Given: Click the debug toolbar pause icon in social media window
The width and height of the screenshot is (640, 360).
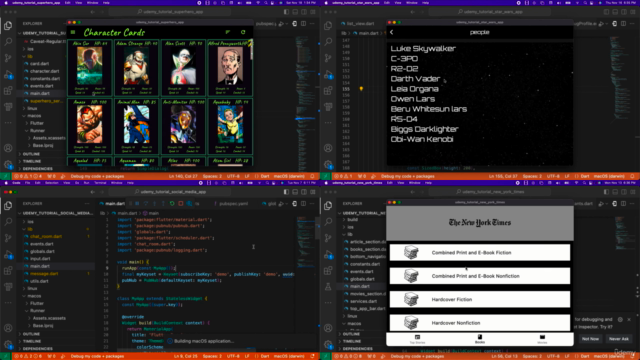Looking at the screenshot, I should pyautogui.click(x=137, y=203).
